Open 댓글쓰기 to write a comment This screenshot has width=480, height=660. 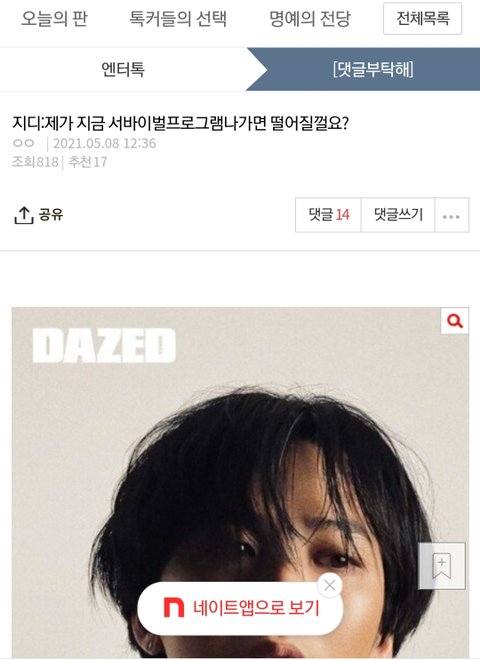[x=398, y=215]
